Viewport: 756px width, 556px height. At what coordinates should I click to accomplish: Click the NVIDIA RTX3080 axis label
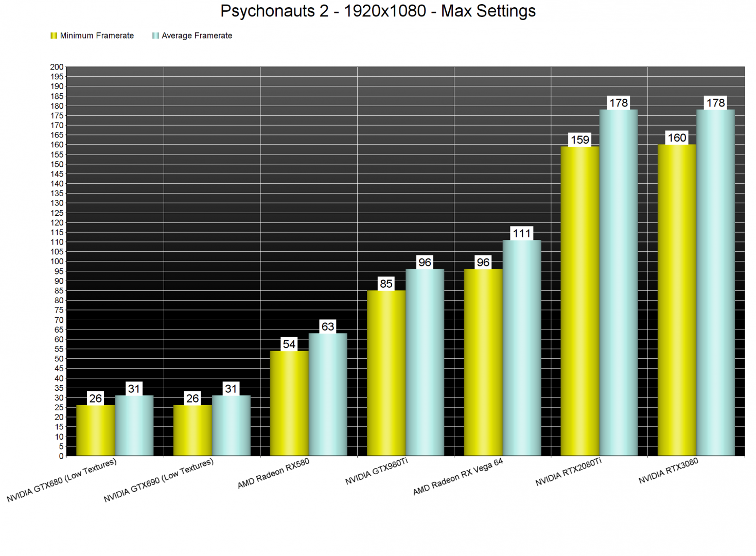click(x=668, y=471)
